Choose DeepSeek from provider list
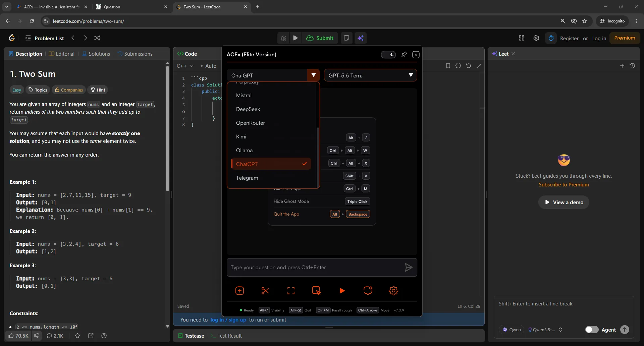 point(271,109)
